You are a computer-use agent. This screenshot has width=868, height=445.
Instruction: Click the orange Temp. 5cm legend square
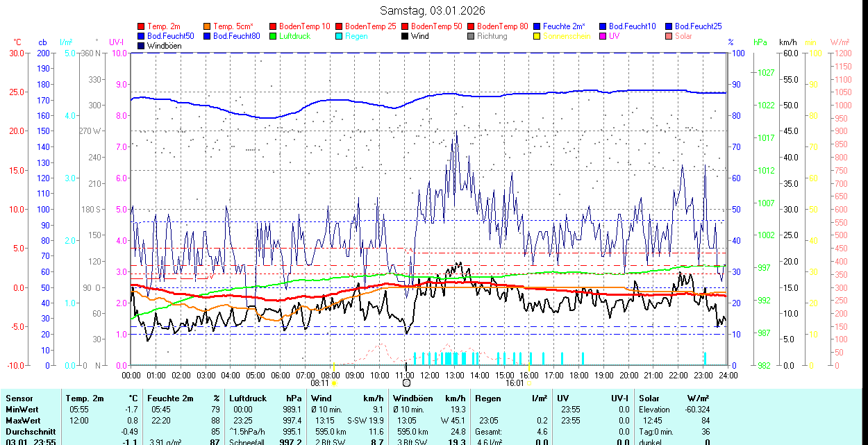pyautogui.click(x=208, y=26)
